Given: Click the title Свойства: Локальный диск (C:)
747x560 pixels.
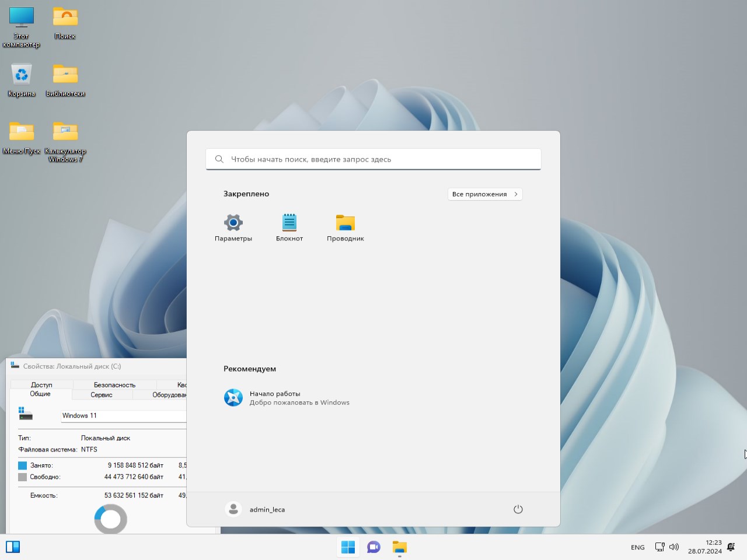Looking at the screenshot, I should click(x=72, y=366).
